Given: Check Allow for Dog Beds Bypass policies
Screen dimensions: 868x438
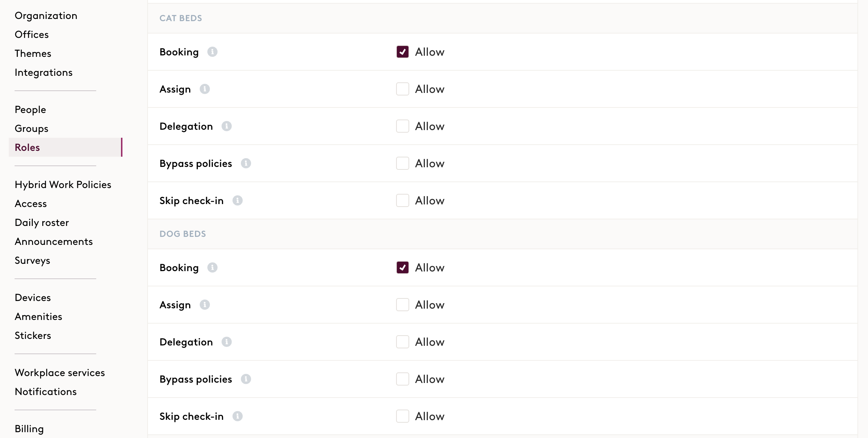Looking at the screenshot, I should pyautogui.click(x=403, y=379).
